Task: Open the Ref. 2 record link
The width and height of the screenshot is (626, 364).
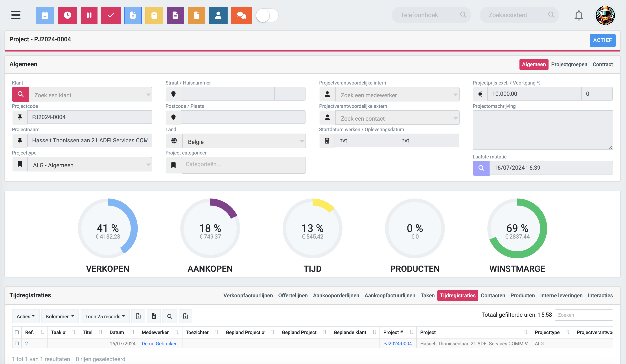Action: click(26, 343)
